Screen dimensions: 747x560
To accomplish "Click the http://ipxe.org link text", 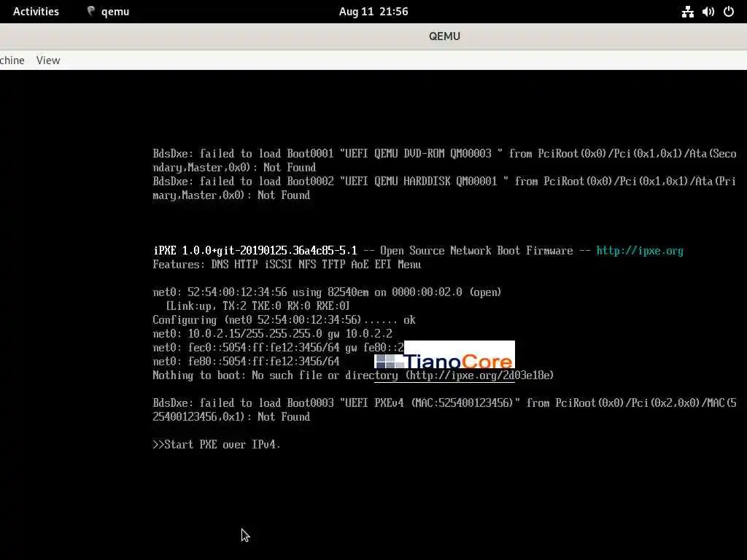I will coord(640,251).
